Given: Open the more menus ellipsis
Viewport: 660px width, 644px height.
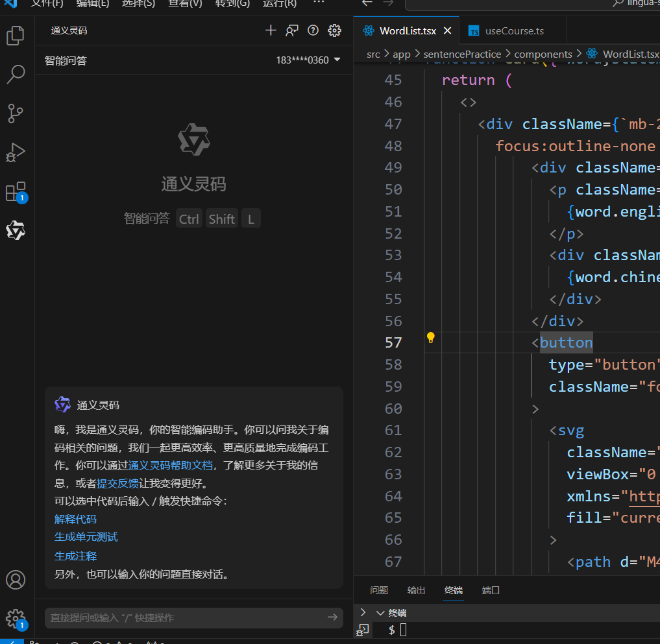Looking at the screenshot, I should click(x=319, y=3).
